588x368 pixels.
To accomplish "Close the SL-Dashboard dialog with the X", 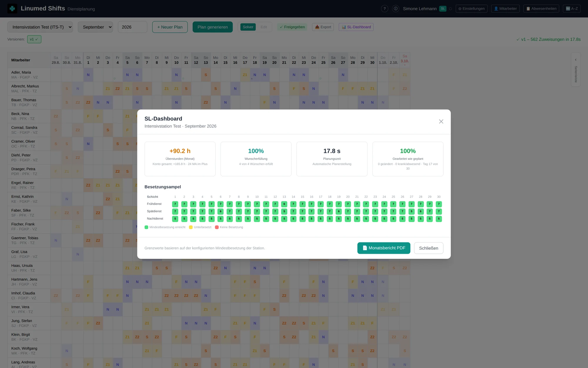I will click(441, 122).
